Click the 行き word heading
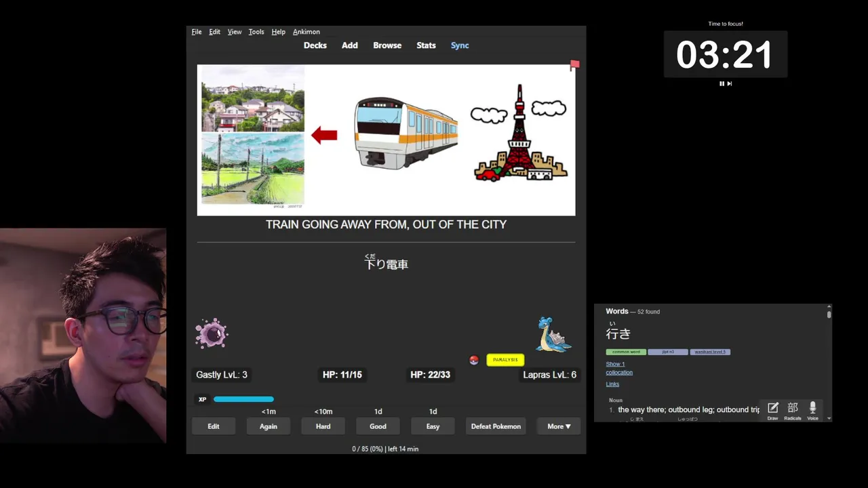868x488 pixels. pyautogui.click(x=618, y=333)
